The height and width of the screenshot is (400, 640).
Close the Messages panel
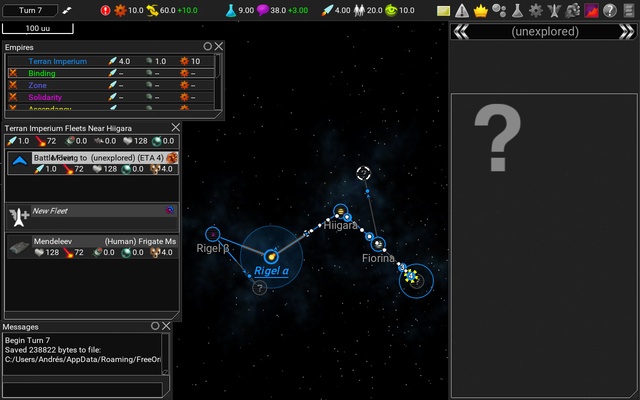click(x=166, y=326)
